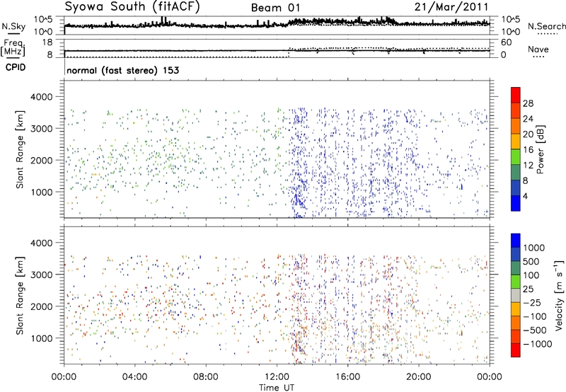566x392 pixels.
Task: Click the 'Syowa South (fitACF)' title text
Action: [132, 7]
